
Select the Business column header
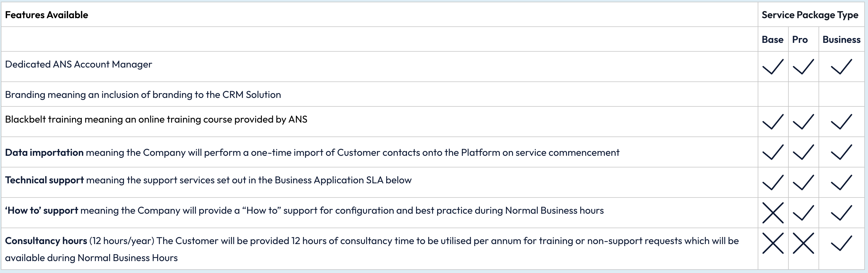click(841, 39)
